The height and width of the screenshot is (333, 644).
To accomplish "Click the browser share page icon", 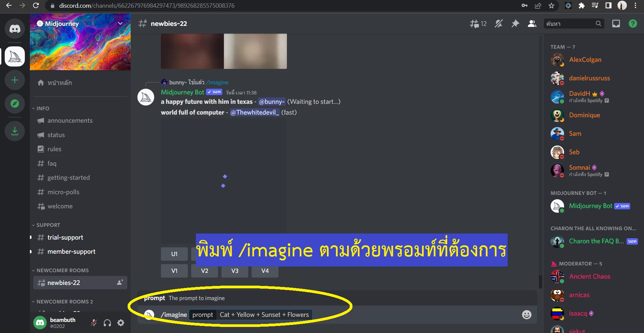I will pos(538,5).
